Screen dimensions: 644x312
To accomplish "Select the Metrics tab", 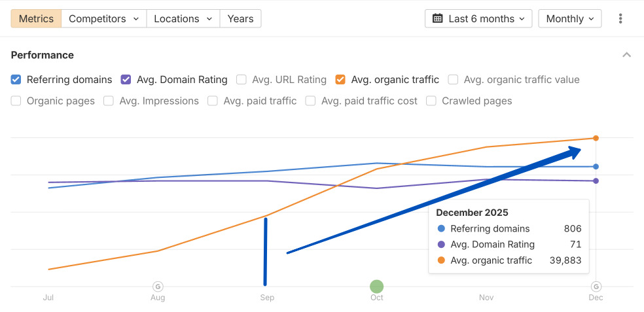I will [x=37, y=18].
